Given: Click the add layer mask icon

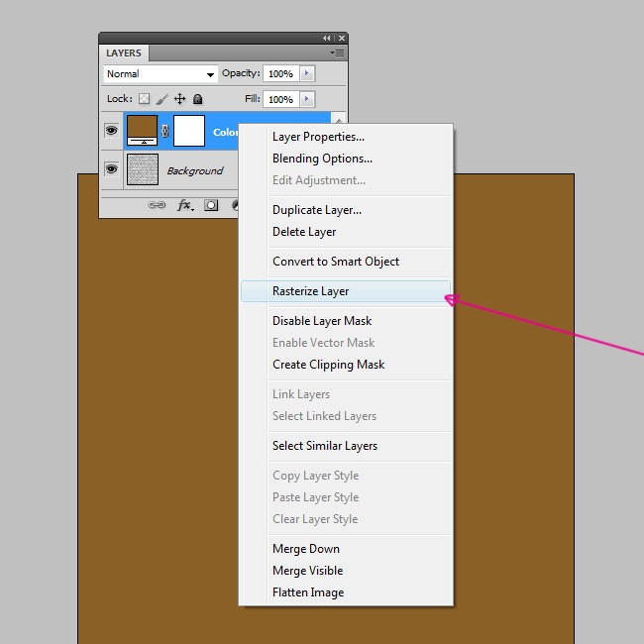Looking at the screenshot, I should 211,205.
